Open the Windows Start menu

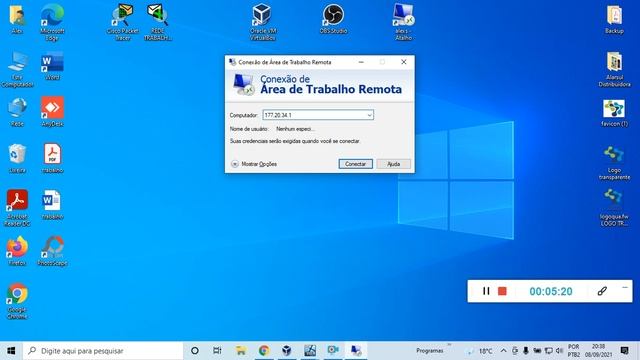pos(11,350)
